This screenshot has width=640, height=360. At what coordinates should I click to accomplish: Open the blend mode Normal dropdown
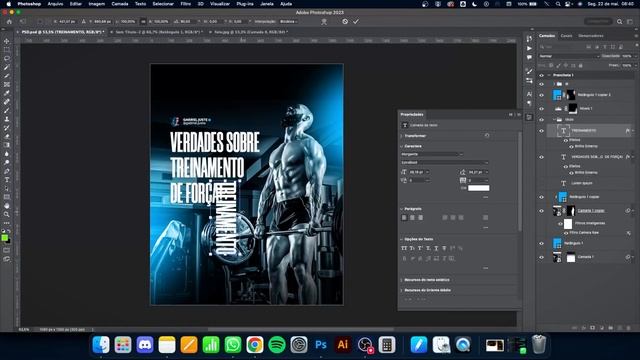569,56
